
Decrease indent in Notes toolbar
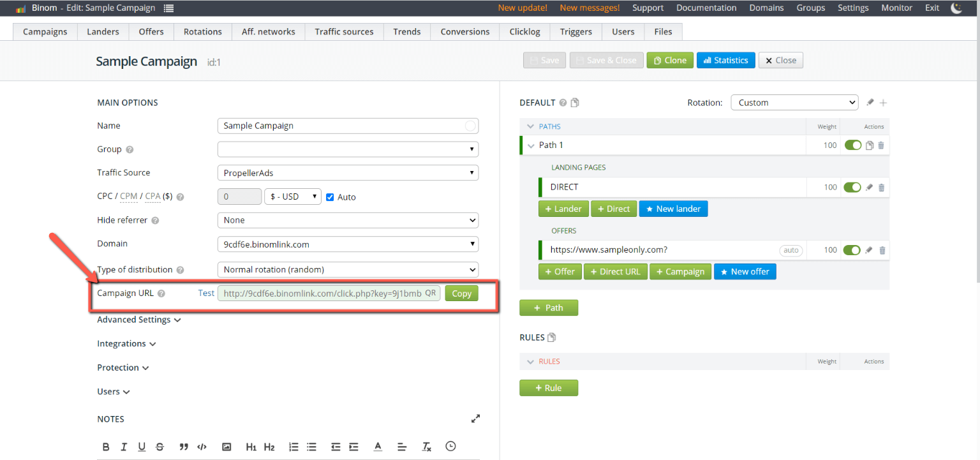coord(336,447)
